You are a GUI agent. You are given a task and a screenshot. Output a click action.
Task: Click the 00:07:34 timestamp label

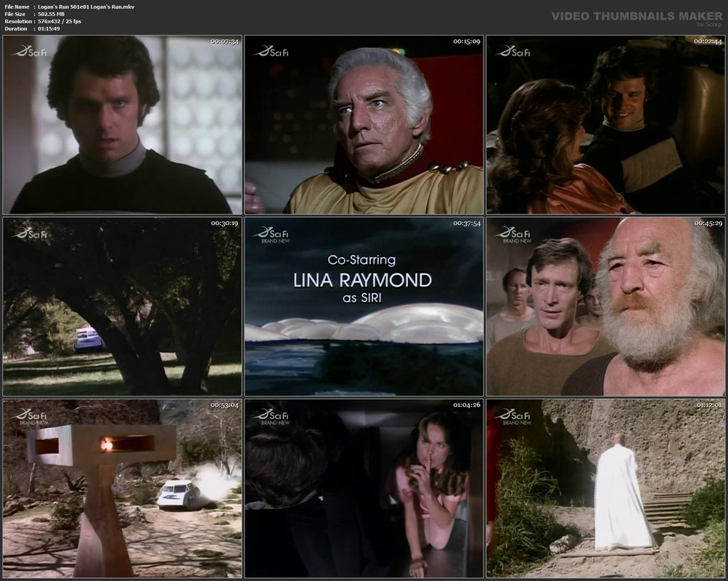coord(225,41)
